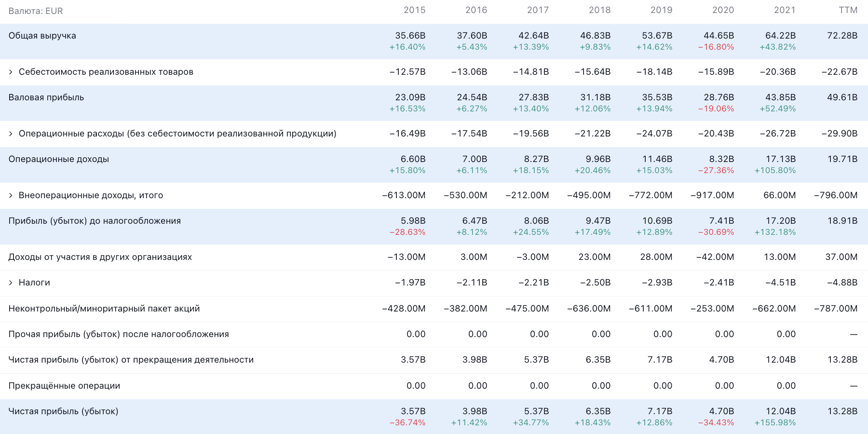Expand Себестоимость реализованных товаров row
Image resolution: width=868 pixels, height=434 pixels.
click(11, 72)
